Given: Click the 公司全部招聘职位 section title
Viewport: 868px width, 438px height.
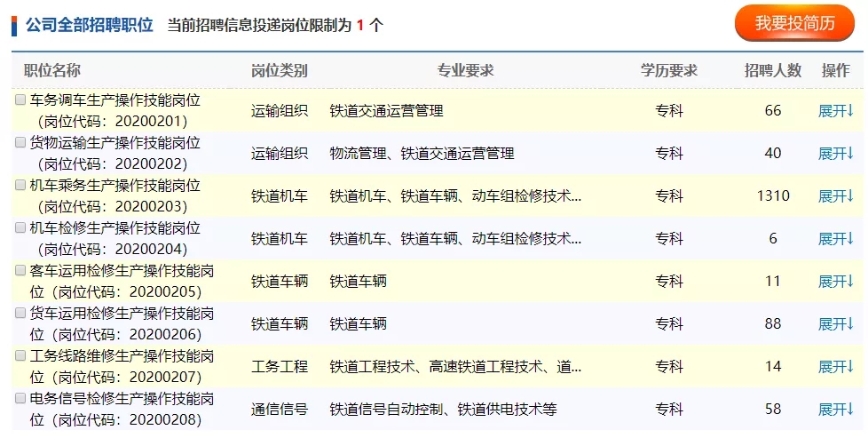Looking at the screenshot, I should (x=89, y=25).
